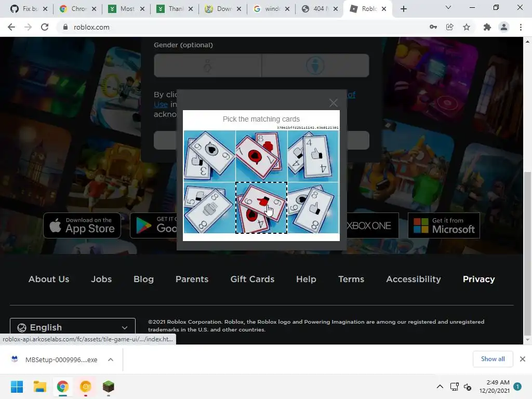
Task: Share this page from the address bar
Action: [x=450, y=27]
